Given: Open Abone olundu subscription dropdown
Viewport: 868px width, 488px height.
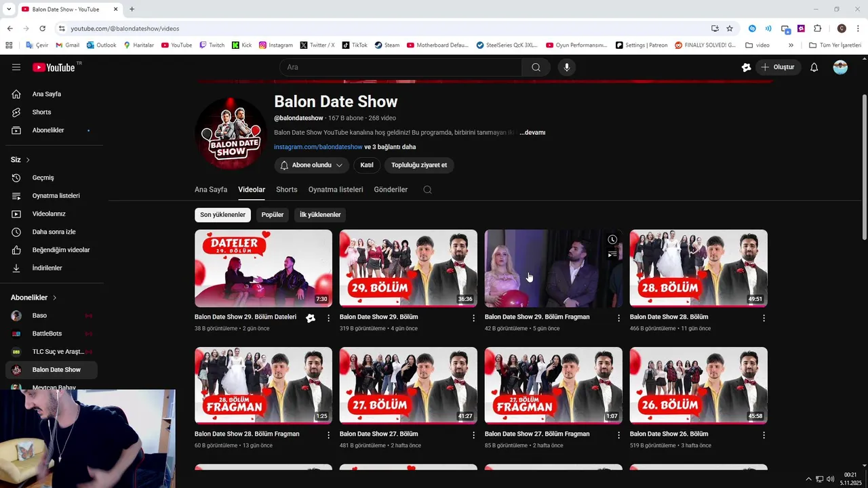Looking at the screenshot, I should coord(312,165).
